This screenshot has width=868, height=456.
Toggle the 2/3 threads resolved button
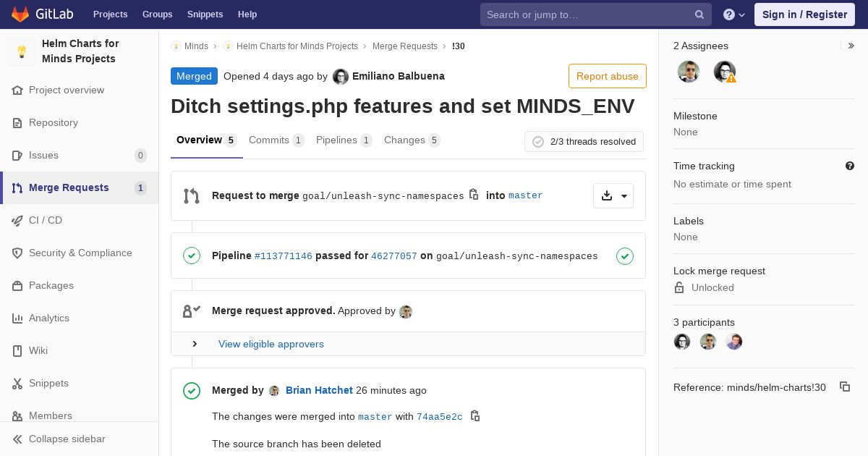point(584,142)
